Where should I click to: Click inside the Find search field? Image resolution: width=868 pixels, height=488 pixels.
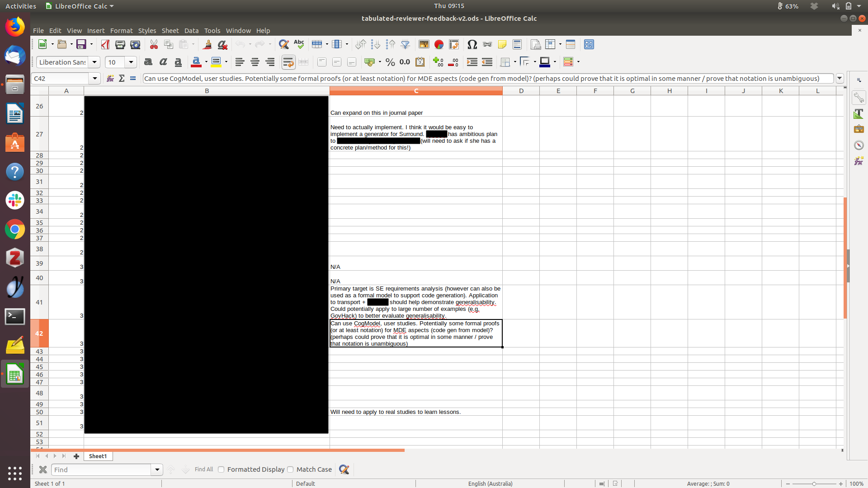pyautogui.click(x=101, y=469)
